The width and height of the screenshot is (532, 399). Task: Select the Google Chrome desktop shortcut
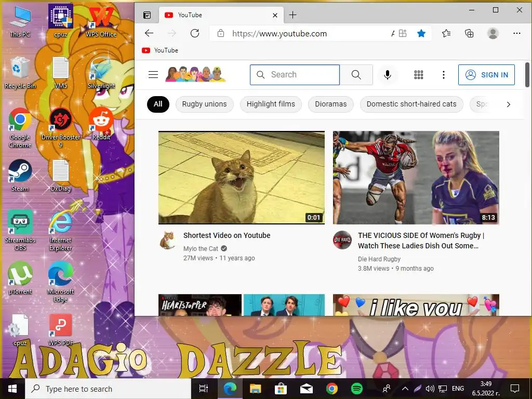[20, 128]
